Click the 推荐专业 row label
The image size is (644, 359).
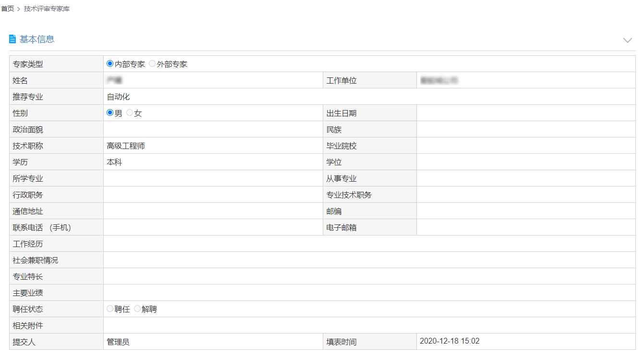point(28,97)
